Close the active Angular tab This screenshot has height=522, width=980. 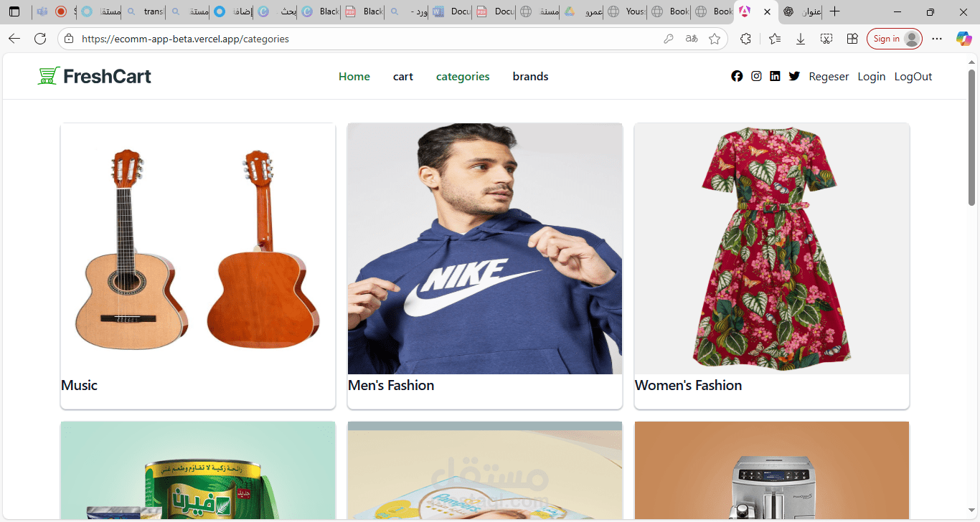click(767, 11)
